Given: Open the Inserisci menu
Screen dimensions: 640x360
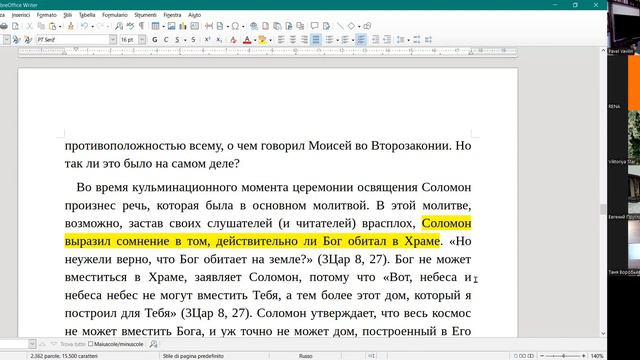Looking at the screenshot, I should [21, 15].
